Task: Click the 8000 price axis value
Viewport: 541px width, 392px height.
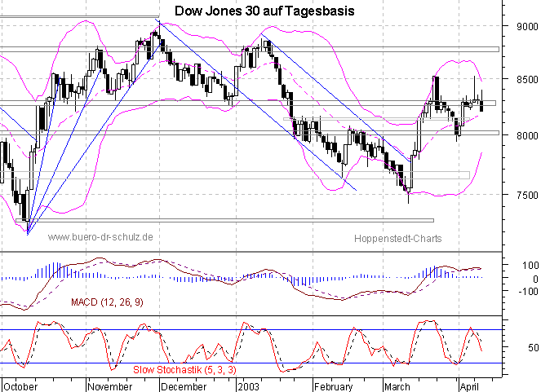Action: click(x=528, y=136)
